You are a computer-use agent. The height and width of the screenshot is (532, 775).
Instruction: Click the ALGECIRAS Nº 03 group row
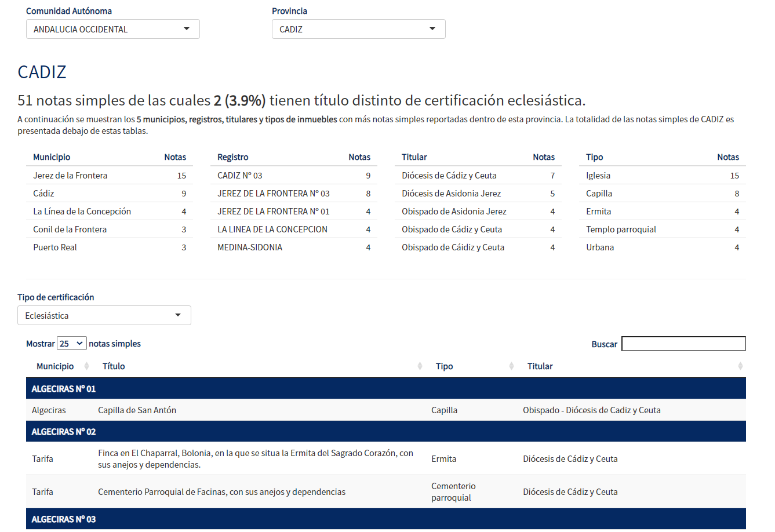coord(386,519)
